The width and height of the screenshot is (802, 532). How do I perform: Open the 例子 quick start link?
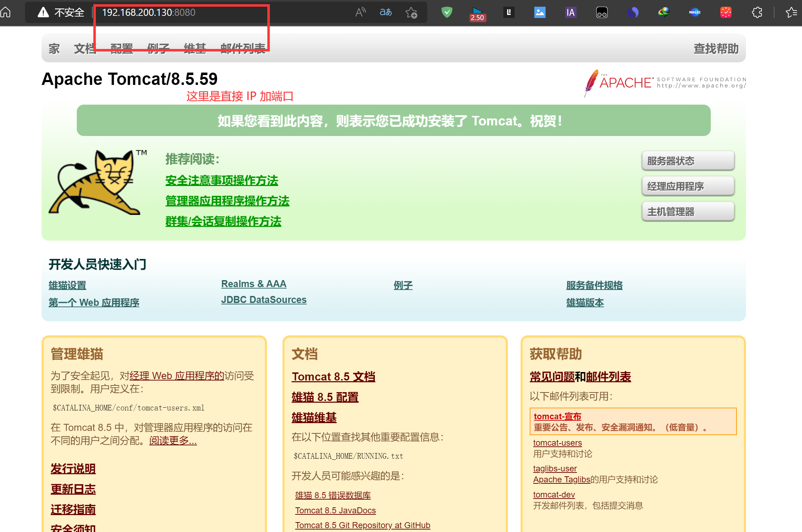(403, 285)
